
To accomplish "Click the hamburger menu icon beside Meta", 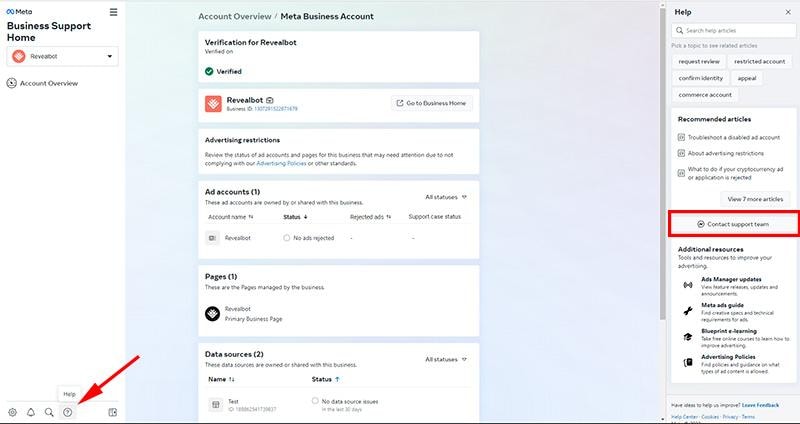I will point(113,12).
